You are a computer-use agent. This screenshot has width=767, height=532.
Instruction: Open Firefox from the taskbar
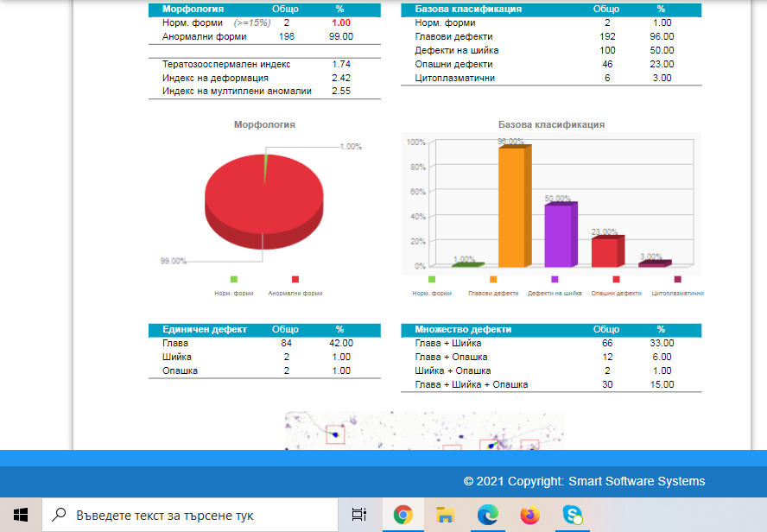pos(529,515)
